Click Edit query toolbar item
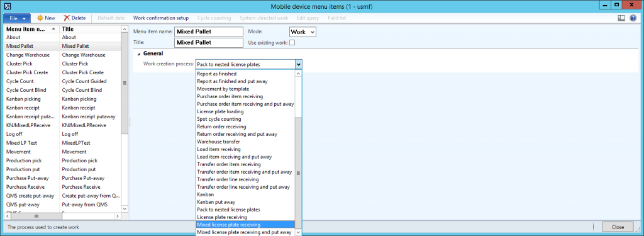This screenshot has height=236, width=644. click(x=308, y=18)
